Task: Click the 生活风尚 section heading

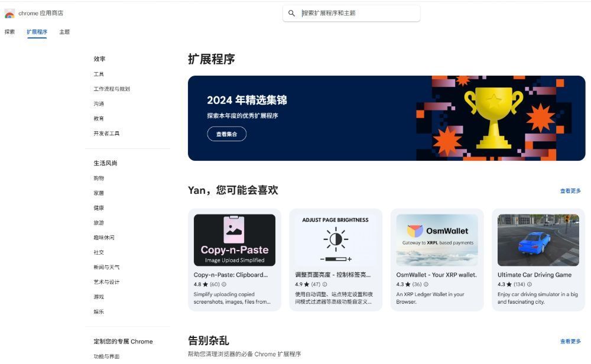Action: (105, 163)
